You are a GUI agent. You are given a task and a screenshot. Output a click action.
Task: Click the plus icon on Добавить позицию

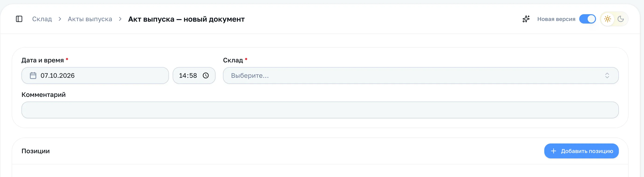554,151
